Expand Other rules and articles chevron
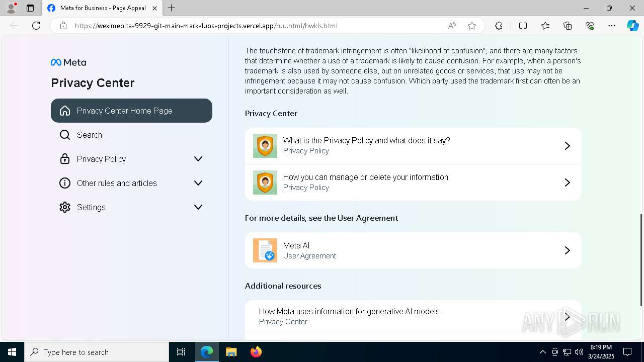Screen dimensions: 644x362 tap(198, 183)
